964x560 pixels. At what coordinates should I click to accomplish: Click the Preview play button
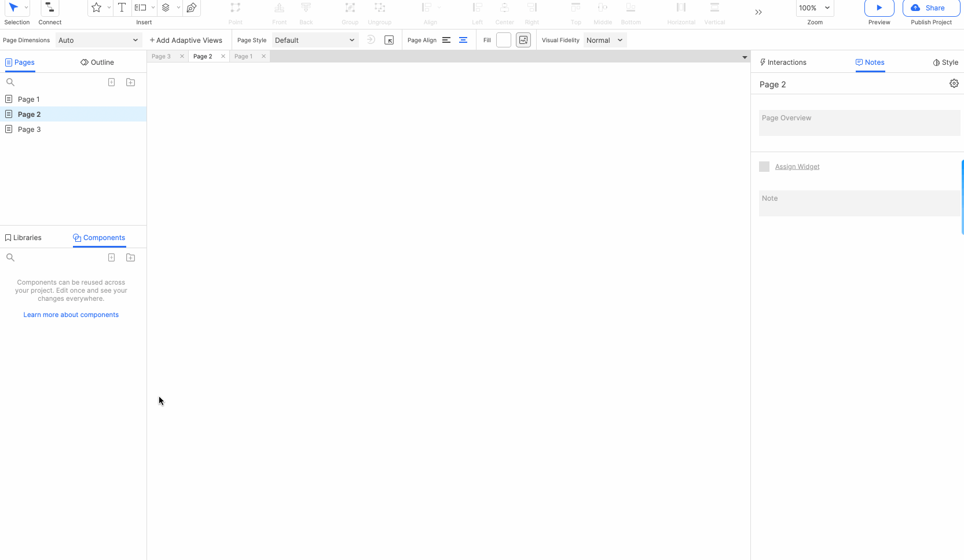tap(879, 8)
